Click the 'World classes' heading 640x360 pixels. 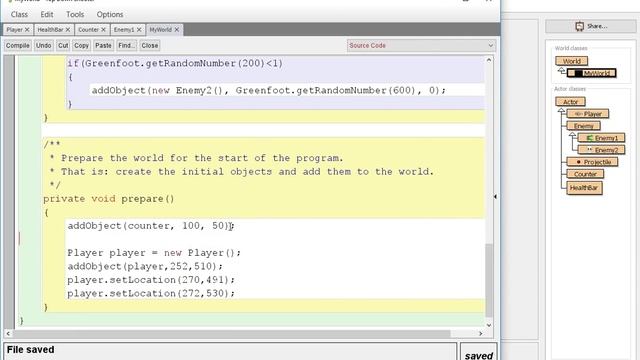(571, 48)
